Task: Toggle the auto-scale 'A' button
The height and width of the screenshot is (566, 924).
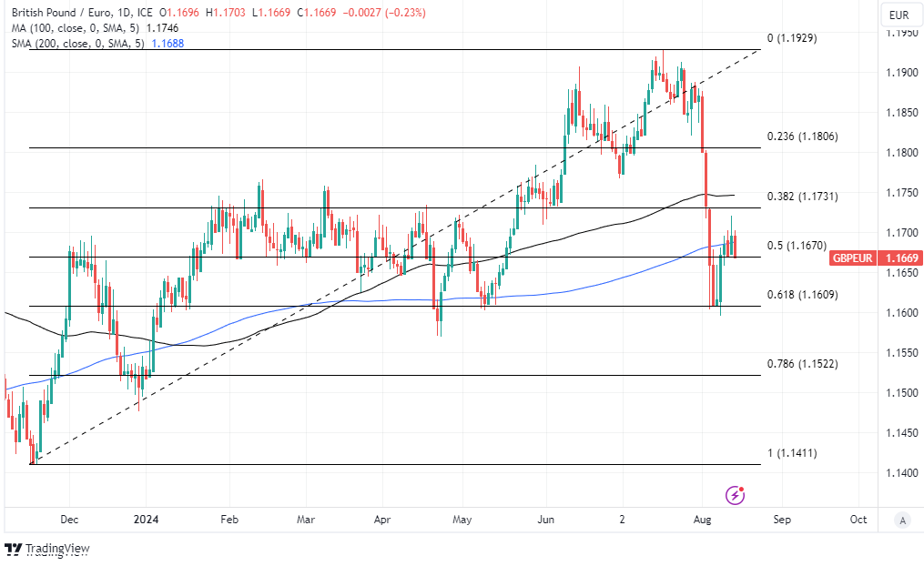Action: 901,520
